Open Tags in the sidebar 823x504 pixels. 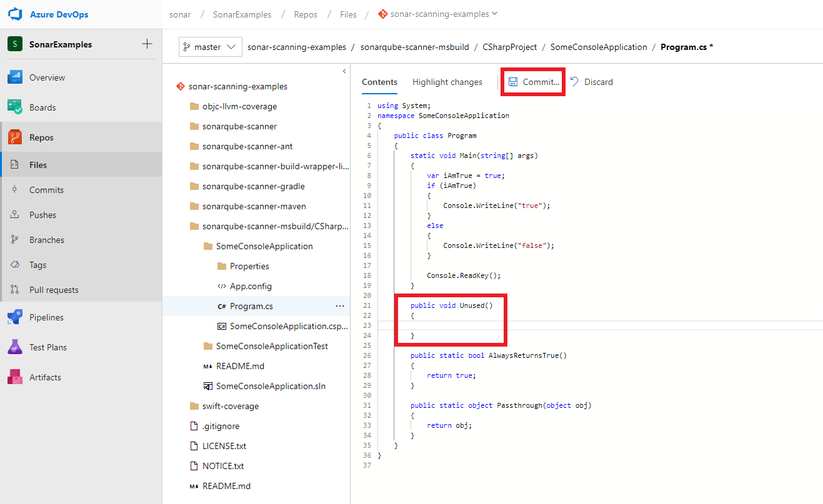tap(37, 265)
